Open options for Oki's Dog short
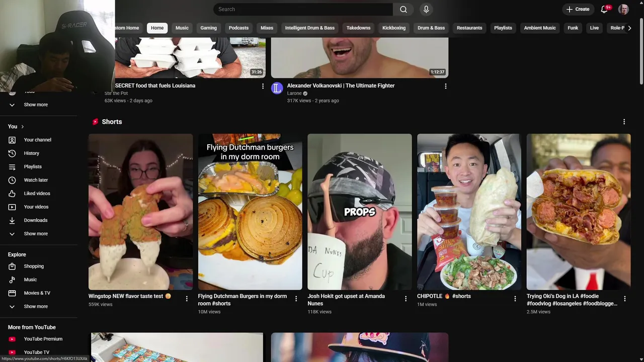Image resolution: width=644 pixels, height=362 pixels. click(624, 299)
